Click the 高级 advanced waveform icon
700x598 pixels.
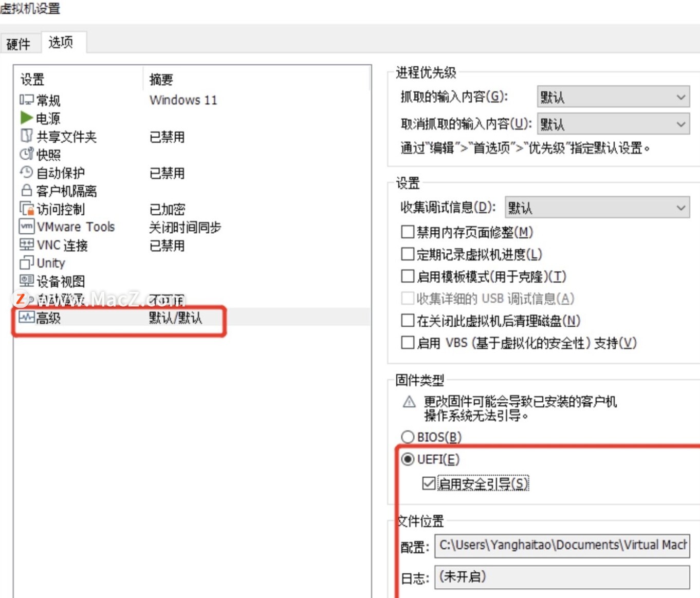pos(27,317)
